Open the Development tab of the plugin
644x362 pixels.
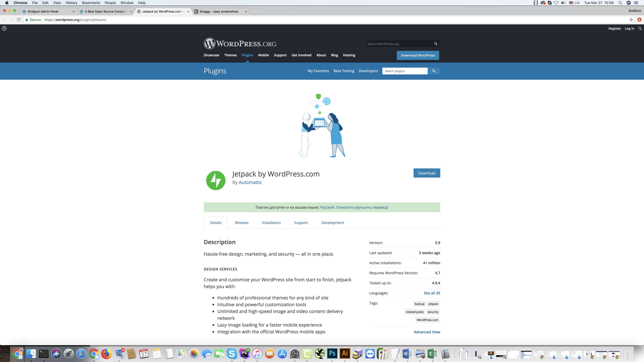[332, 223]
